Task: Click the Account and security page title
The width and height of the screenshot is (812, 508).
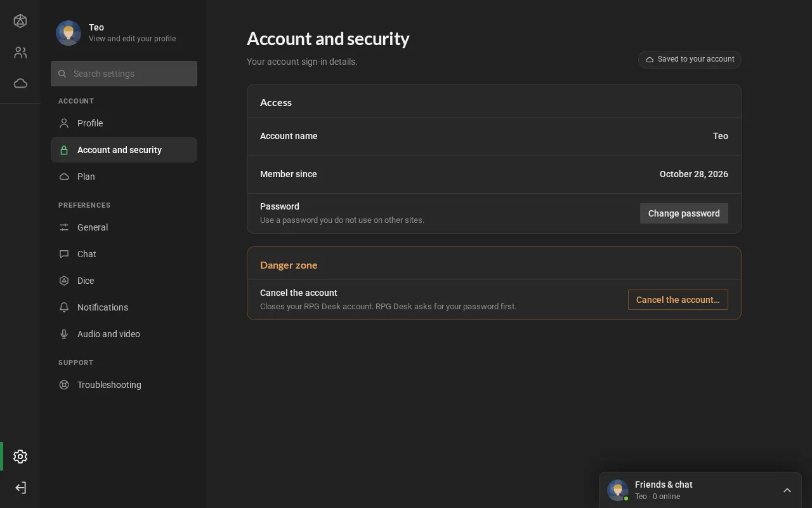Action: (328, 39)
